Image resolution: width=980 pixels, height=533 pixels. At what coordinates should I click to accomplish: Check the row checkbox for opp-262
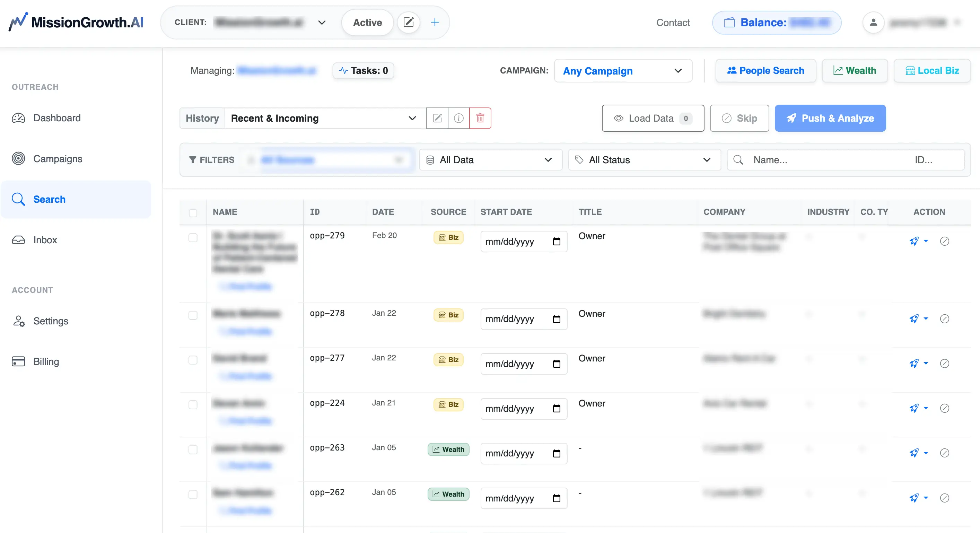point(193,495)
